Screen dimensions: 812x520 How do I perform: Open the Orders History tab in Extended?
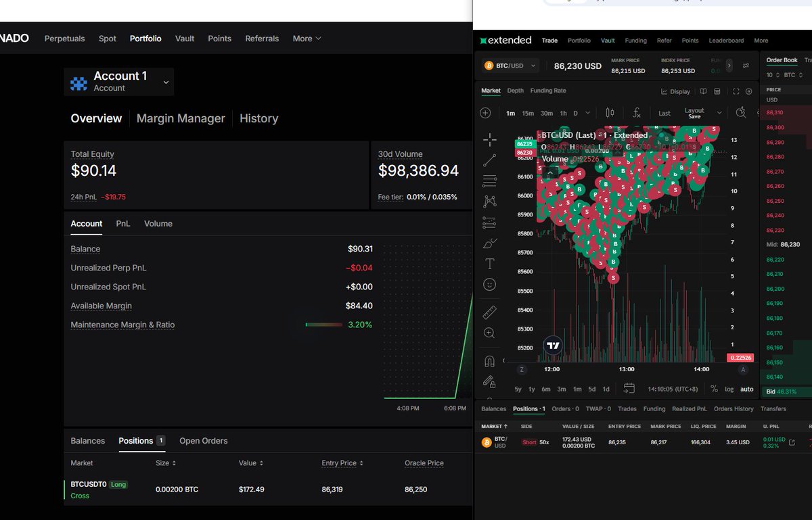pos(734,408)
